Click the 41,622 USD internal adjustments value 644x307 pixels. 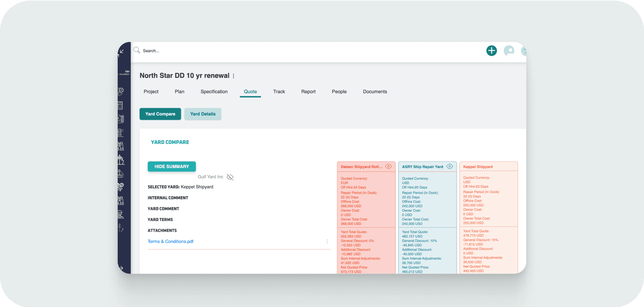(x=350, y=263)
